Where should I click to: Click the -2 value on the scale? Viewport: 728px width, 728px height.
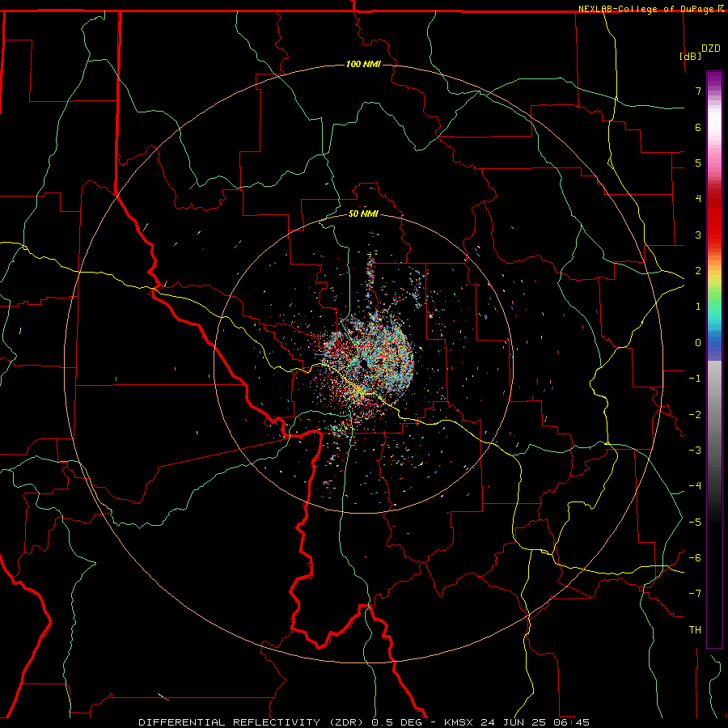click(695, 415)
